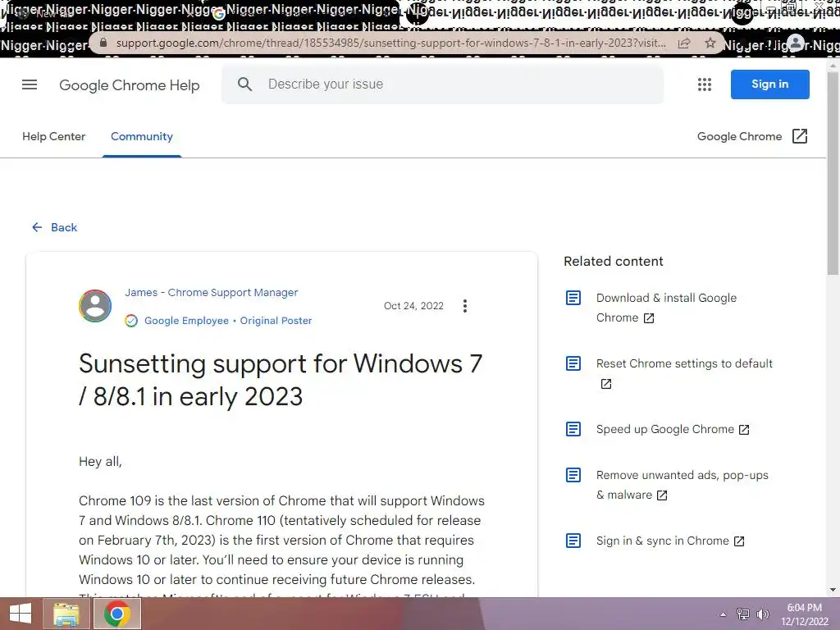This screenshot has height=630, width=840.
Task: Click the Related content heading
Action: 614,262
